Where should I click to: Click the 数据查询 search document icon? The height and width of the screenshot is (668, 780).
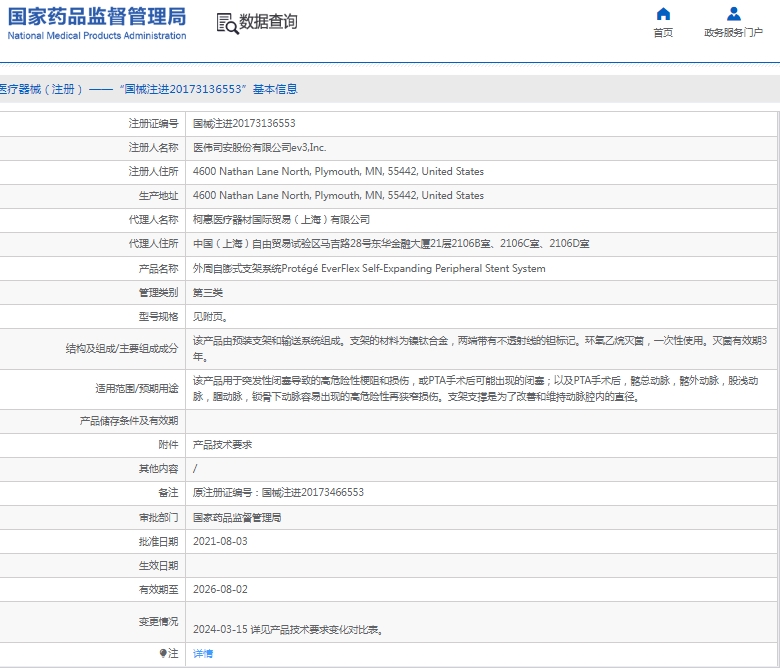(x=227, y=23)
